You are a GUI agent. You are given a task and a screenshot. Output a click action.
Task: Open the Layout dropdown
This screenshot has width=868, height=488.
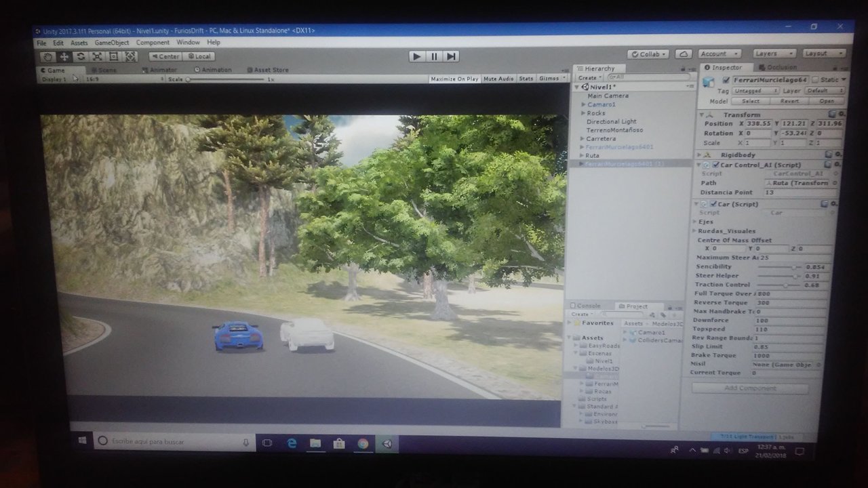pyautogui.click(x=824, y=53)
